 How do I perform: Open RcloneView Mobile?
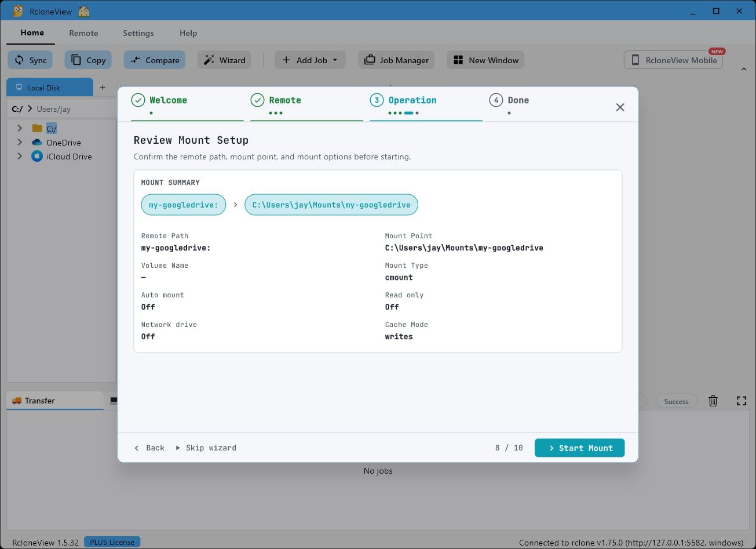tap(673, 60)
